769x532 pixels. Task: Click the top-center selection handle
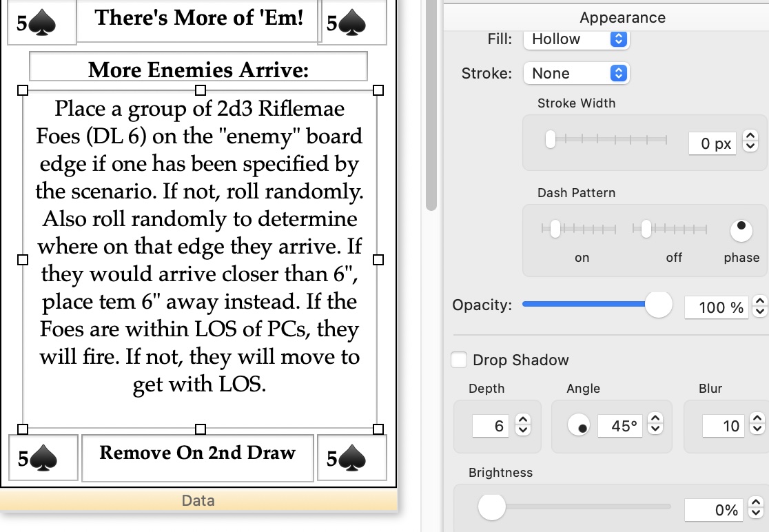click(200, 90)
